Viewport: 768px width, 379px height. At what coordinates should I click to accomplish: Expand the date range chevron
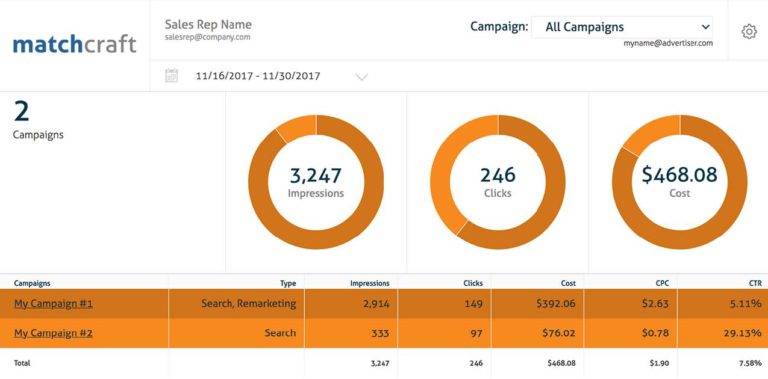361,76
